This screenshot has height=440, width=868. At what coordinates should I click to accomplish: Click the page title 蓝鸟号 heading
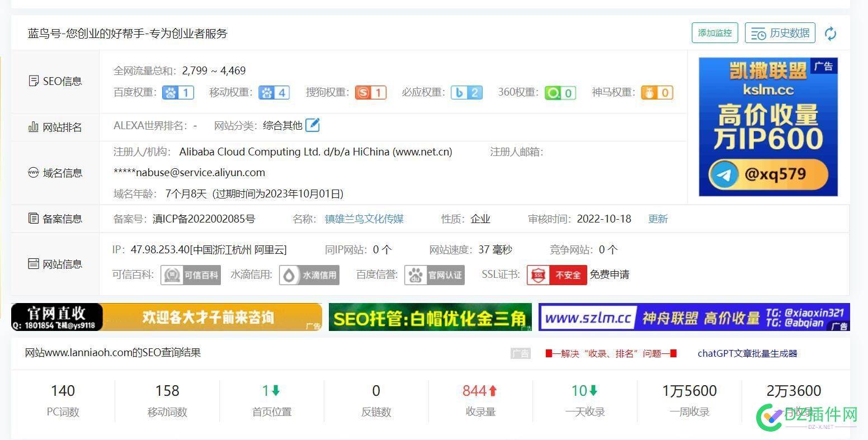coord(128,34)
